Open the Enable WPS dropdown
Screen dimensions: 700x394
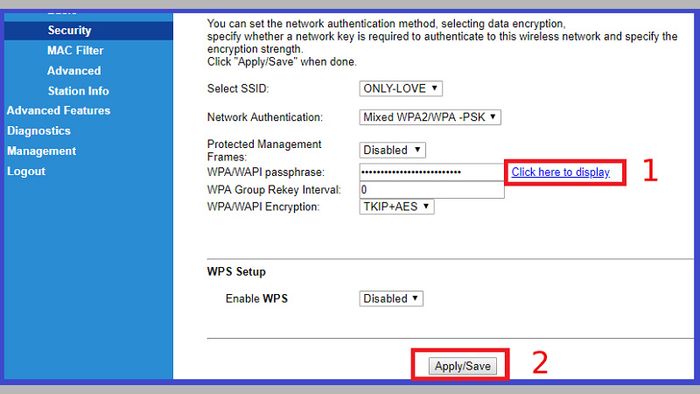point(391,299)
